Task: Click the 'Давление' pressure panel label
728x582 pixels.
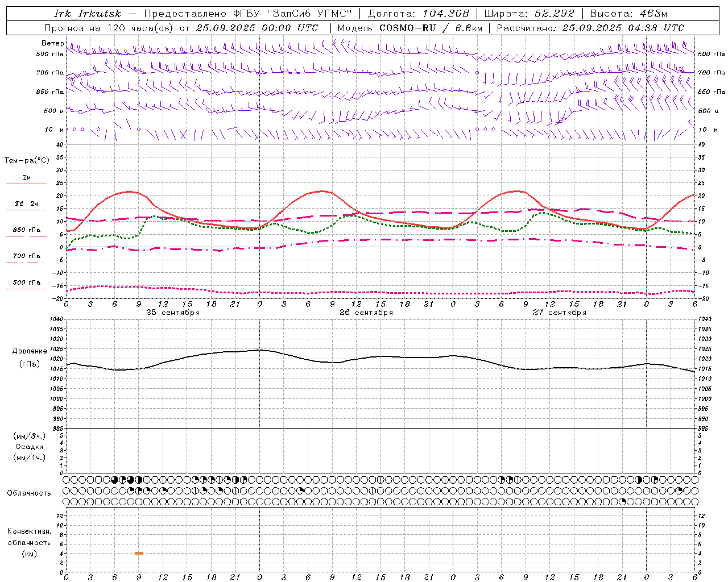Action: [x=30, y=351]
